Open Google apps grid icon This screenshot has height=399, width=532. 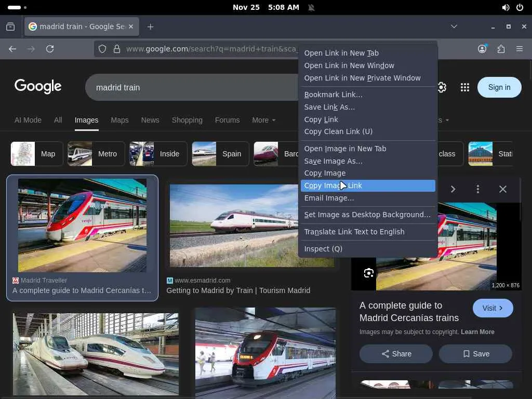pos(465,87)
